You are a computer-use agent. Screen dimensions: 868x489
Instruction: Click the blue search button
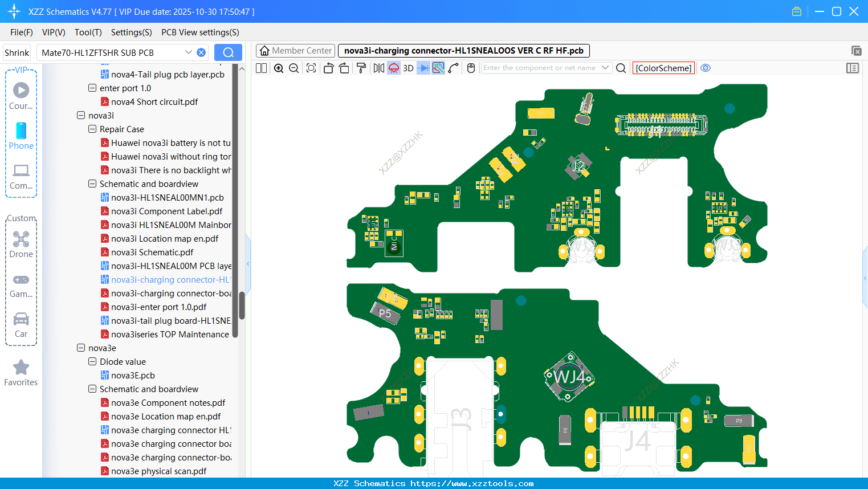[x=228, y=52]
